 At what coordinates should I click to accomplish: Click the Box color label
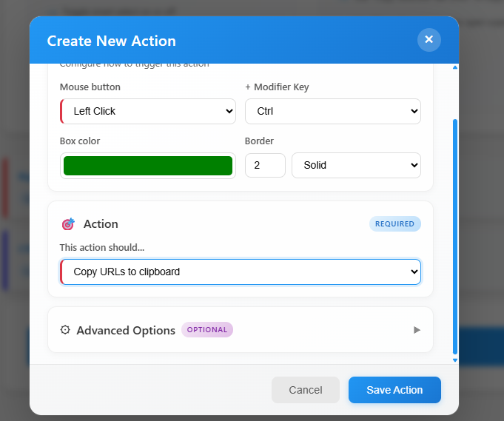coord(80,141)
